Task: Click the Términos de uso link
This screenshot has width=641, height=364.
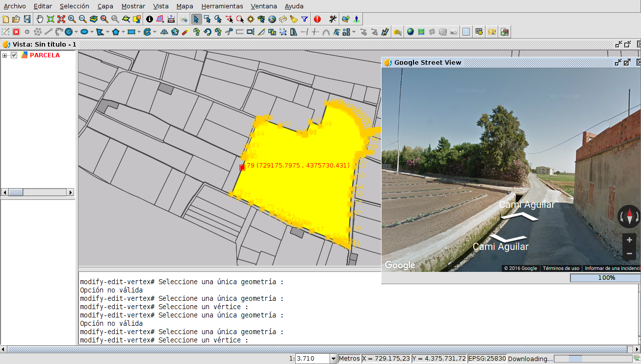Action: tap(561, 268)
